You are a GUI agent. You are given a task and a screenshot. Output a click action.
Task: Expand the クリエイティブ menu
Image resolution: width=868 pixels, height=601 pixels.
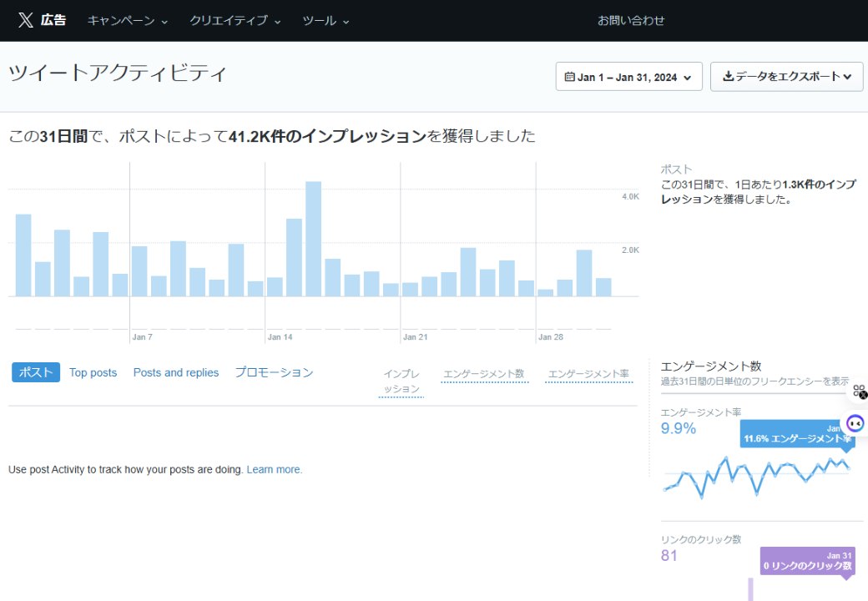click(235, 21)
